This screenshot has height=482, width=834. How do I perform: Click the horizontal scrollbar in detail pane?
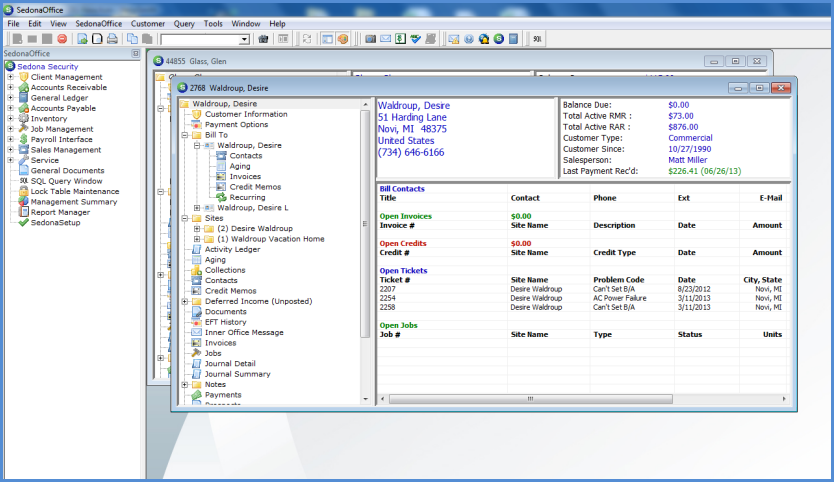pyautogui.click(x=530, y=399)
